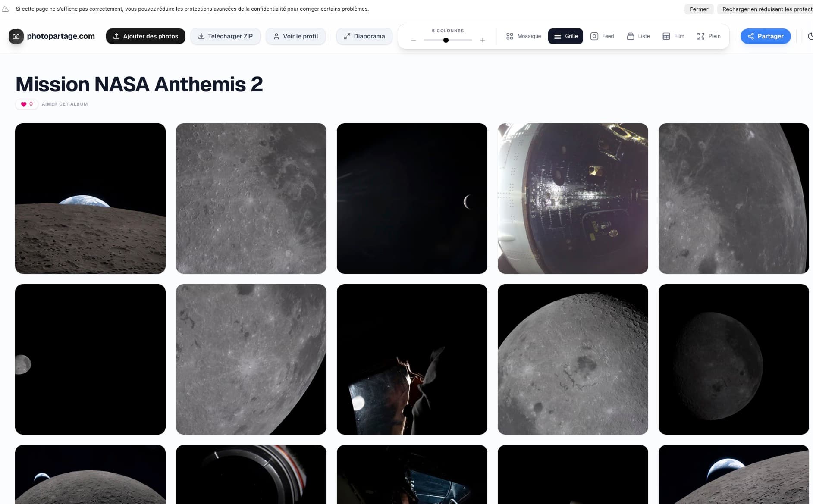Image resolution: width=813 pixels, height=504 pixels.
Task: Click Ajouter des photos
Action: click(145, 36)
